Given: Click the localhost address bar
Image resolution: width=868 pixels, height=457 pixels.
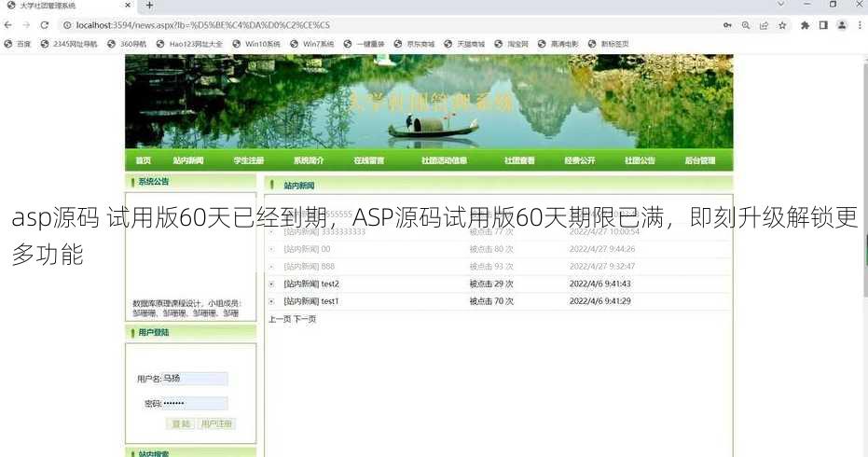Looking at the screenshot, I should [388, 25].
